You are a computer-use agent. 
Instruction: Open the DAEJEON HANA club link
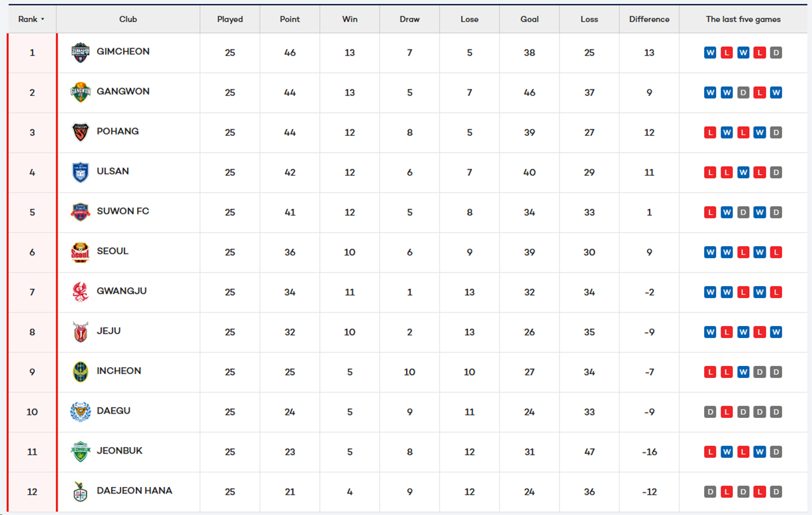(134, 491)
